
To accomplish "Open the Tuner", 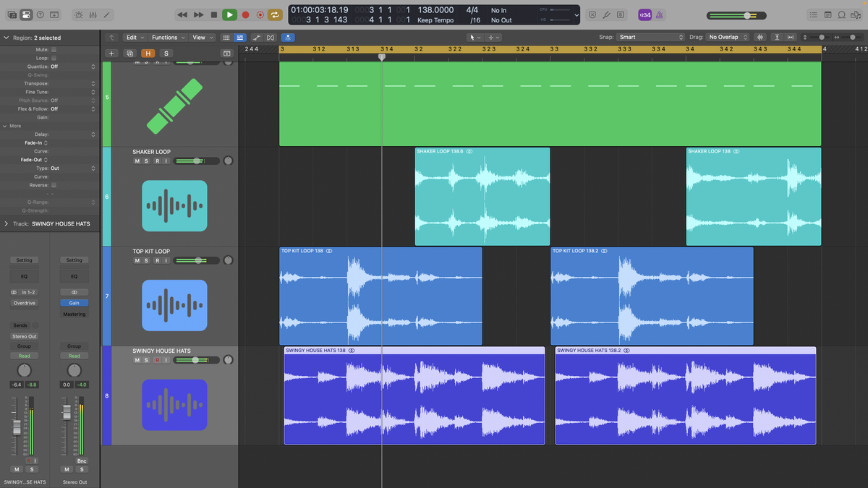I will click(x=606, y=14).
